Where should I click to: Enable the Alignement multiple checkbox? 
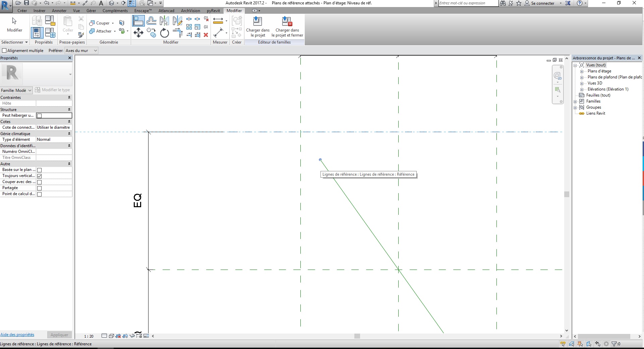click(x=4, y=51)
